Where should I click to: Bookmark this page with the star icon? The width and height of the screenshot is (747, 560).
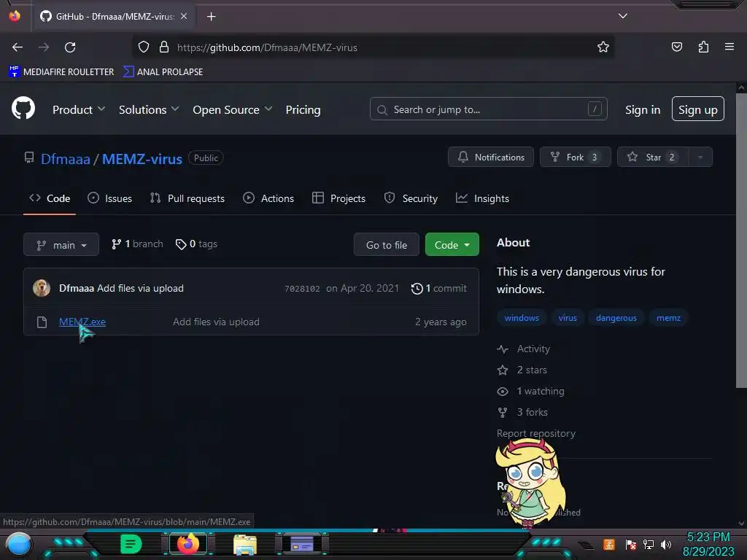click(x=603, y=47)
